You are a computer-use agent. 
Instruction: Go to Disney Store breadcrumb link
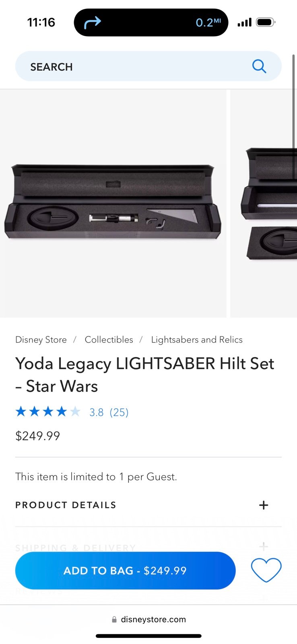41,340
